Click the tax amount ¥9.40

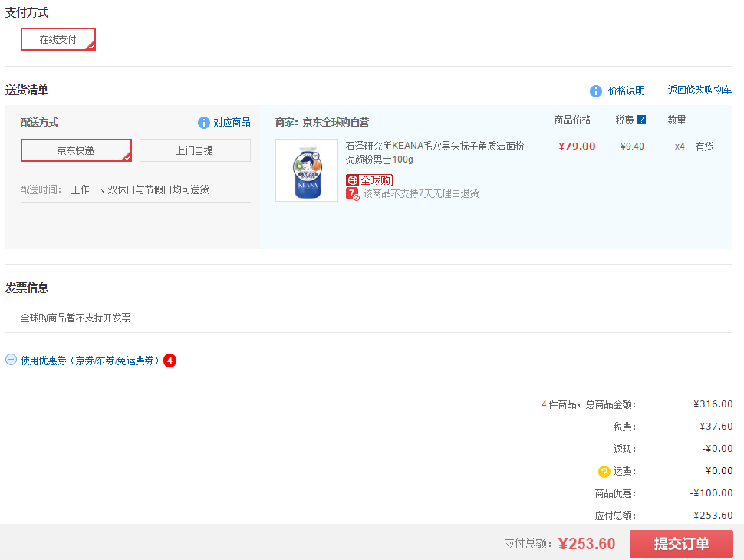pos(632,147)
